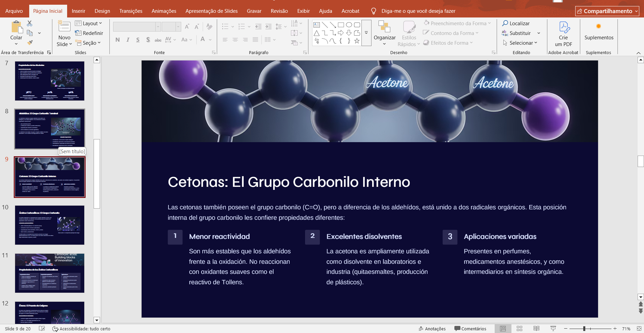
Task: Toggle underline S formatting
Action: pyautogui.click(x=138, y=40)
